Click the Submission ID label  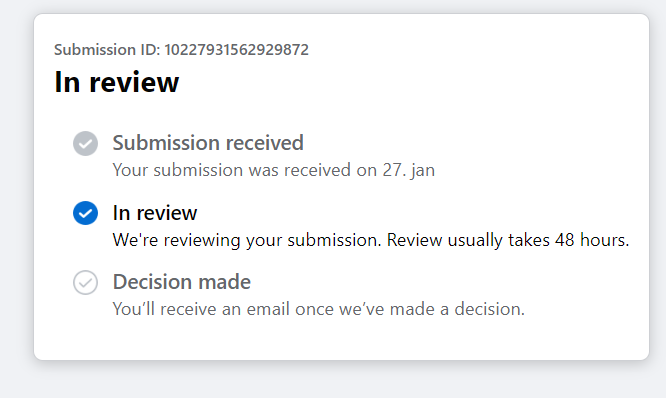click(107, 50)
